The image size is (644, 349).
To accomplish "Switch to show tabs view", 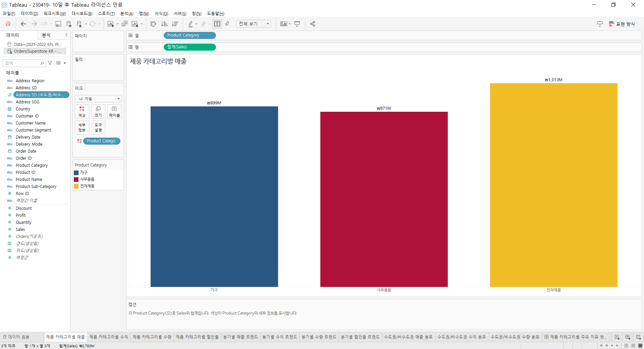I will pyautogui.click(x=640, y=346).
